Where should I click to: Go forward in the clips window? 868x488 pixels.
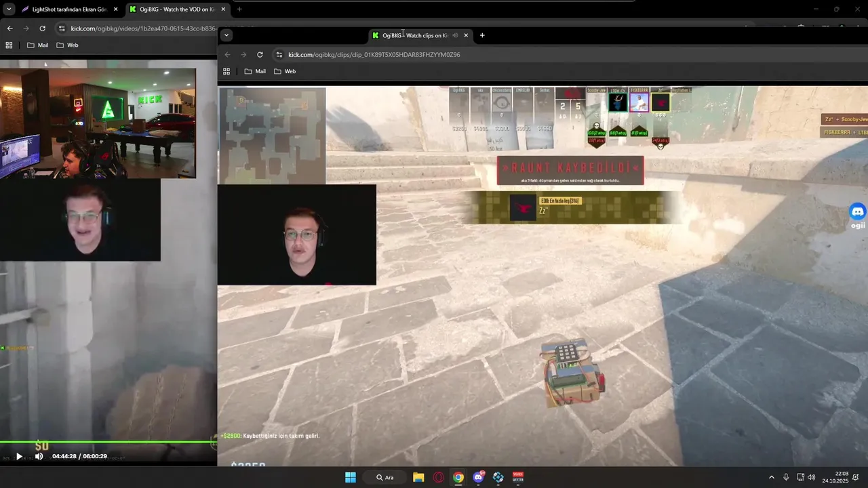(x=243, y=54)
